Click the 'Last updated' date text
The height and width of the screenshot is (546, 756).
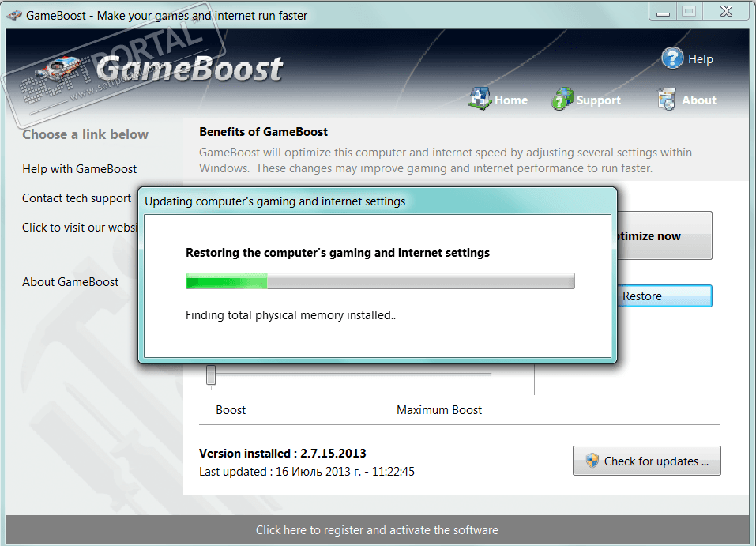[307, 471]
